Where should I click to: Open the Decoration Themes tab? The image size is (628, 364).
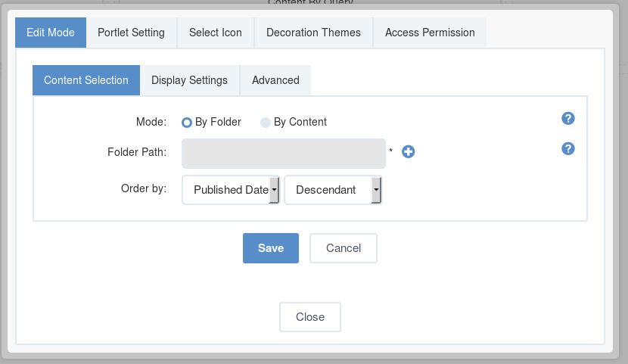click(313, 33)
